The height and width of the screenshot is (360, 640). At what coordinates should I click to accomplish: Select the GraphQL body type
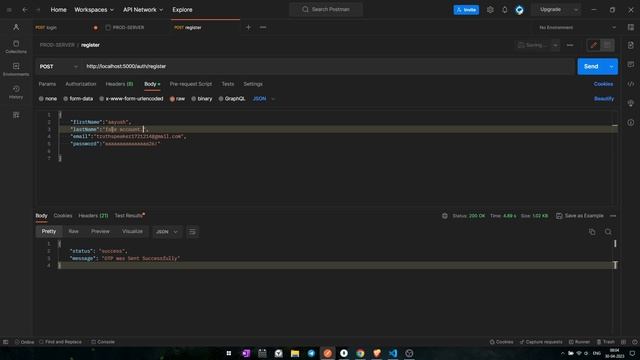point(232,99)
